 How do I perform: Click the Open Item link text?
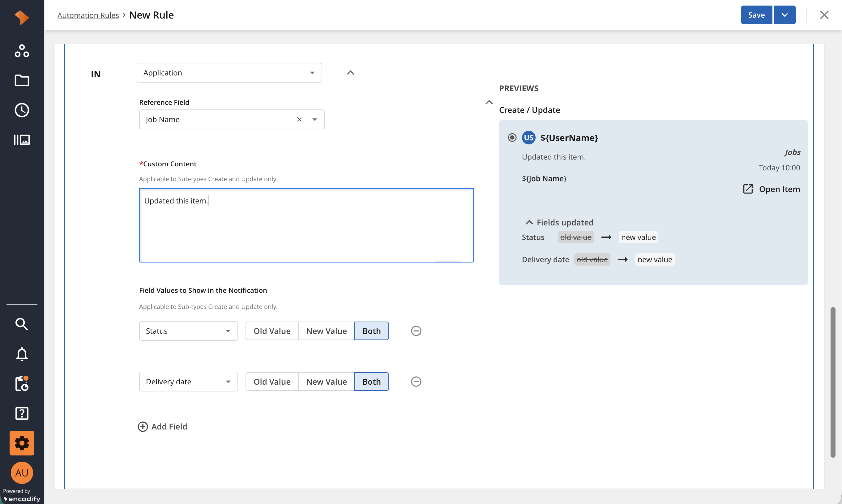coord(779,189)
